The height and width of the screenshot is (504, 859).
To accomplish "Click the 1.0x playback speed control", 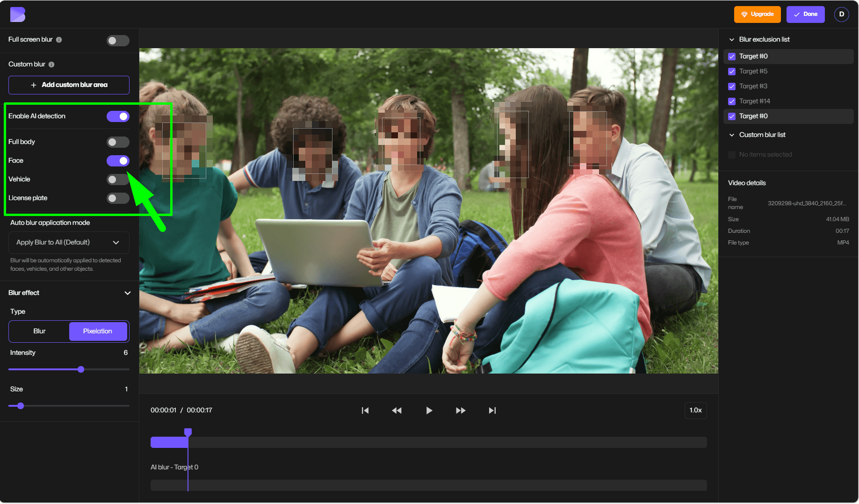I will 695,410.
